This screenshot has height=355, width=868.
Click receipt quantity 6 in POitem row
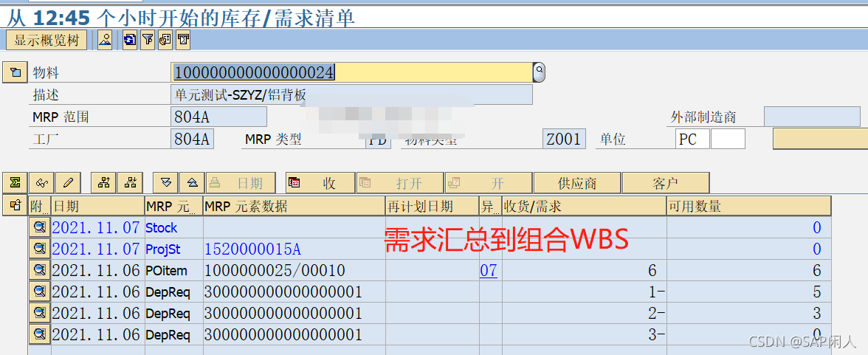652,270
